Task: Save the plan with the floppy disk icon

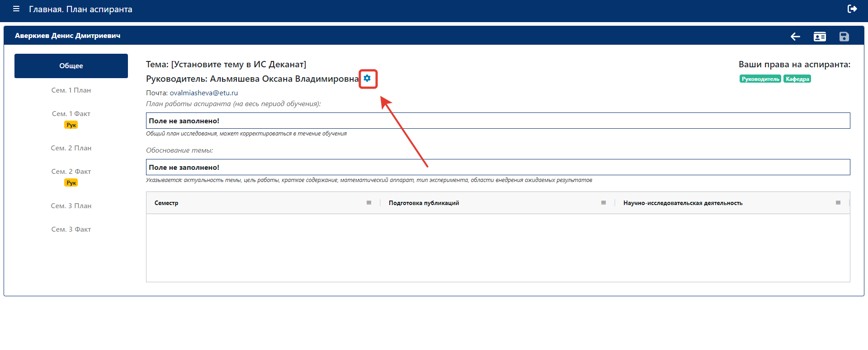Action: tap(844, 37)
